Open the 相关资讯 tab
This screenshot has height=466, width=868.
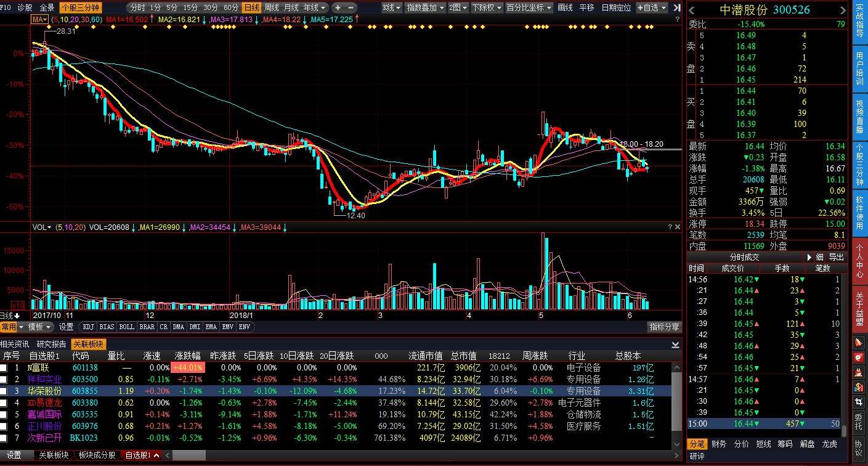click(15, 344)
